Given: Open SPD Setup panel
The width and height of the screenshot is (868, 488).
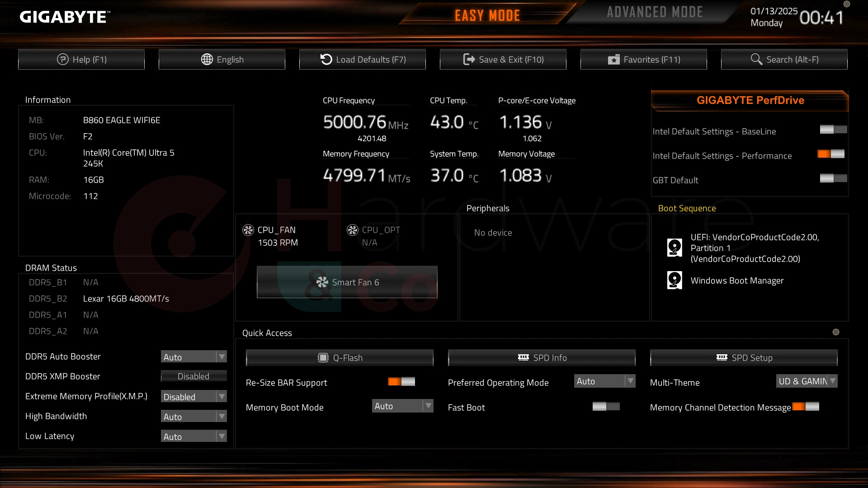Looking at the screenshot, I should point(743,357).
